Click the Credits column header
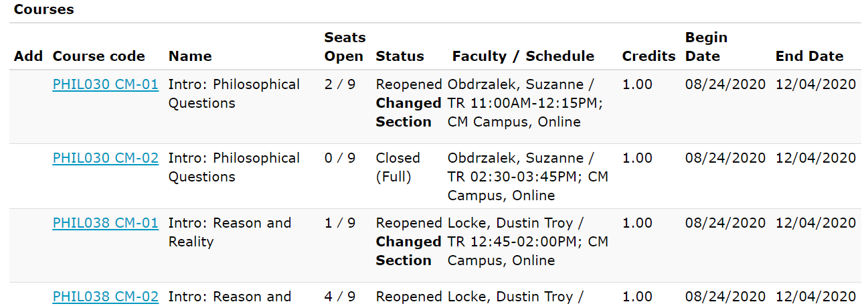This screenshot has width=868, height=306. coord(648,56)
